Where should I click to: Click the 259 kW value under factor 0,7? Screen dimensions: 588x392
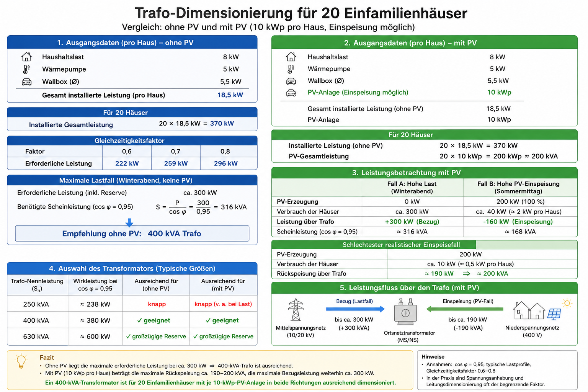176,163
